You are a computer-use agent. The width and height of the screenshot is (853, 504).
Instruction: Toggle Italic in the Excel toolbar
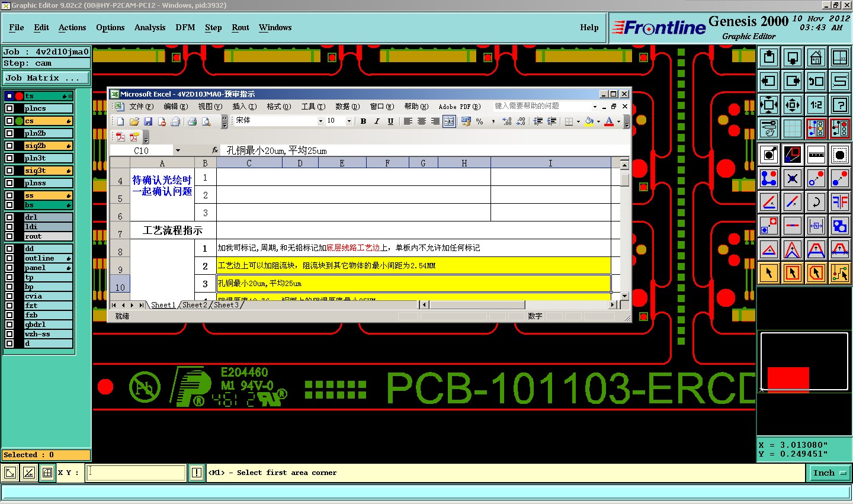point(377,121)
